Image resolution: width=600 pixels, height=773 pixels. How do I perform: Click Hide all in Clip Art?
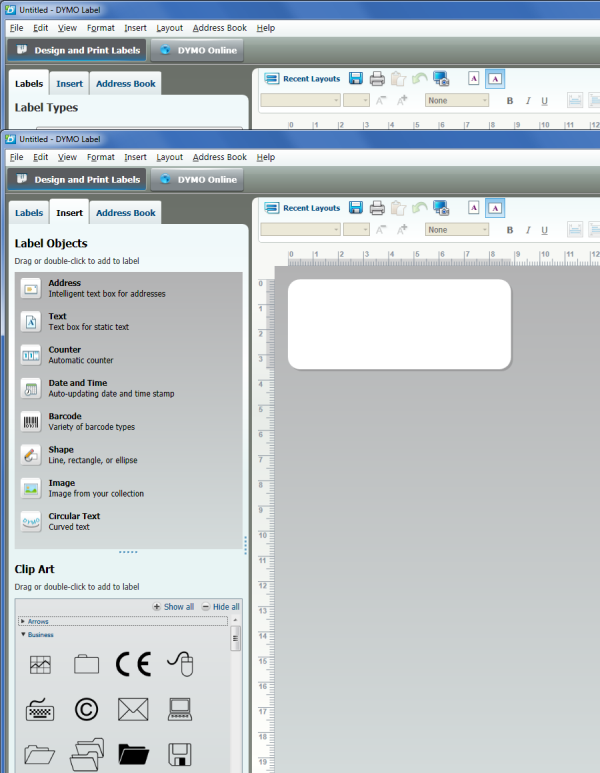coord(220,607)
